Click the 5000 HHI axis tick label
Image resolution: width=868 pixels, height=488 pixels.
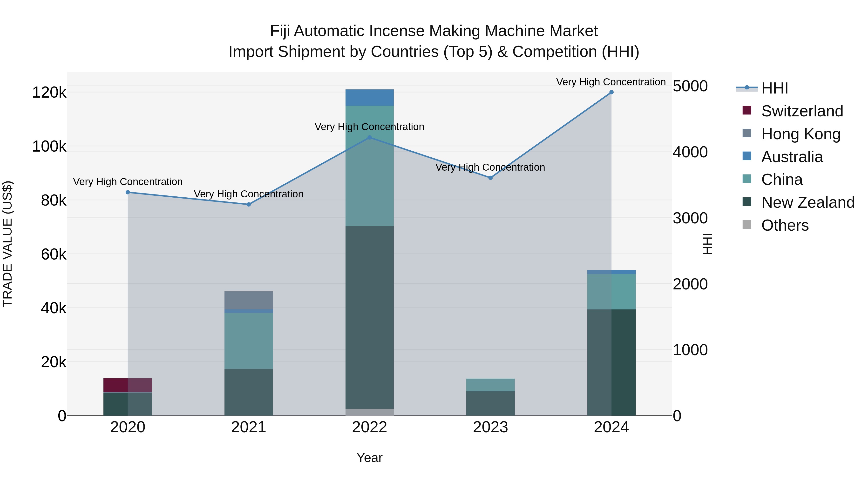(691, 86)
